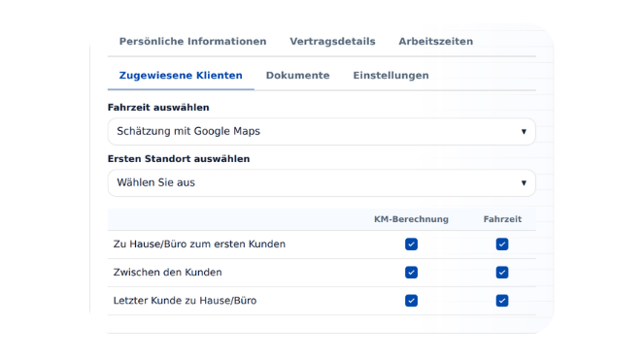Screen dimensions: 644x358
Task: Expand the Ersten Standort auswählen dropdown
Action: pyautogui.click(x=322, y=183)
